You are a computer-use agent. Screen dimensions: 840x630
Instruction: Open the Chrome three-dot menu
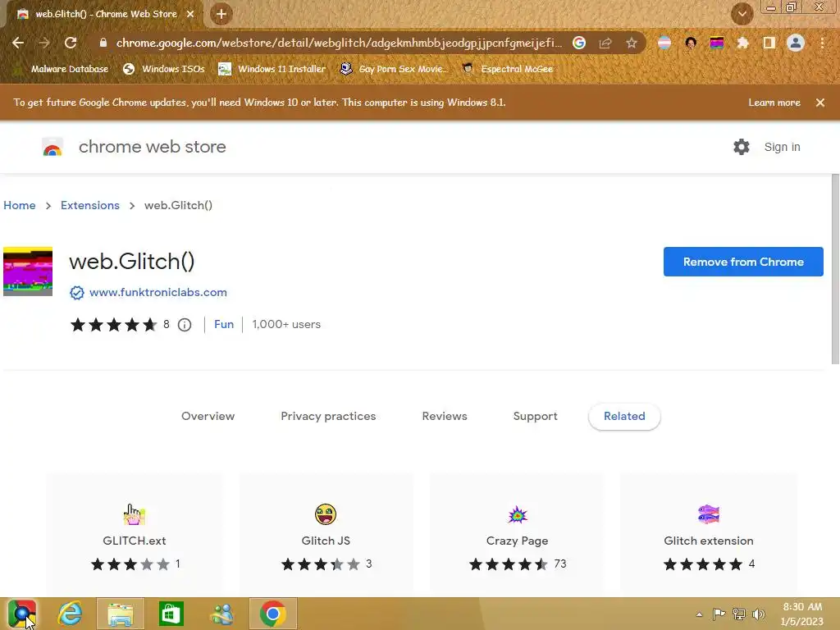[x=822, y=43]
